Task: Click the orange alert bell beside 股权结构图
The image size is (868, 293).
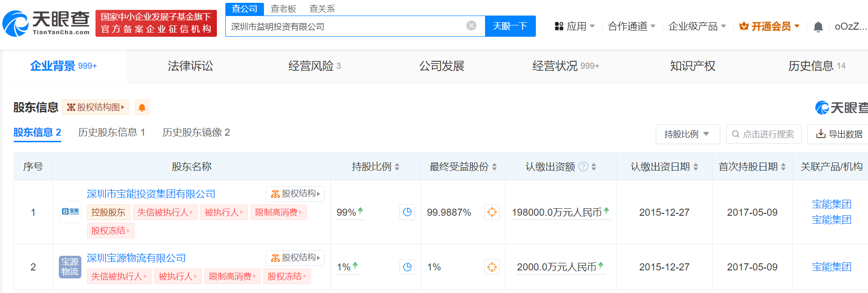Action: tap(142, 107)
